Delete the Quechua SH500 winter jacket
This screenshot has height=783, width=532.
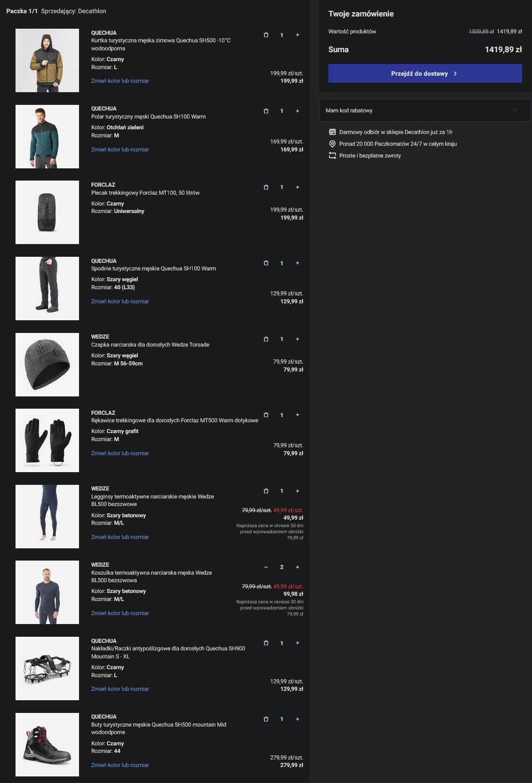(x=266, y=35)
